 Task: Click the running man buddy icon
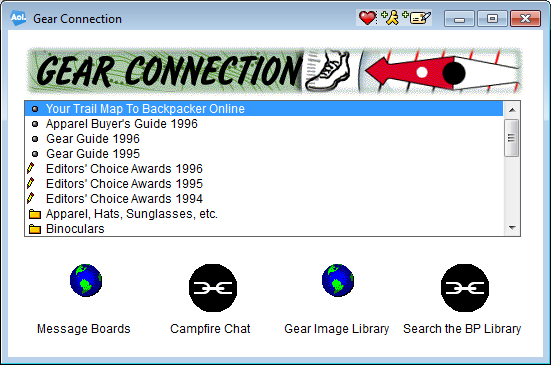pyautogui.click(x=390, y=18)
